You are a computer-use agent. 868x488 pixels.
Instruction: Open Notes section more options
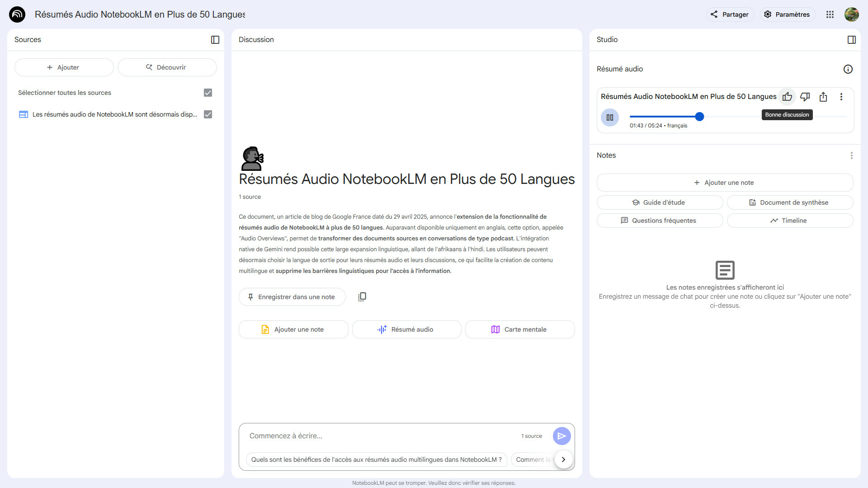(x=852, y=155)
